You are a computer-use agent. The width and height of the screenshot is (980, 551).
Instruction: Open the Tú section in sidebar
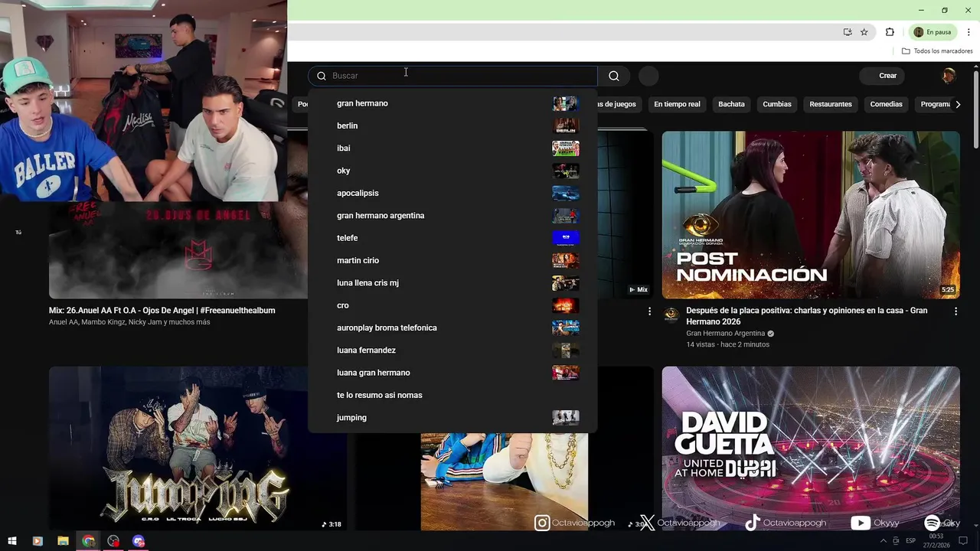coord(18,232)
